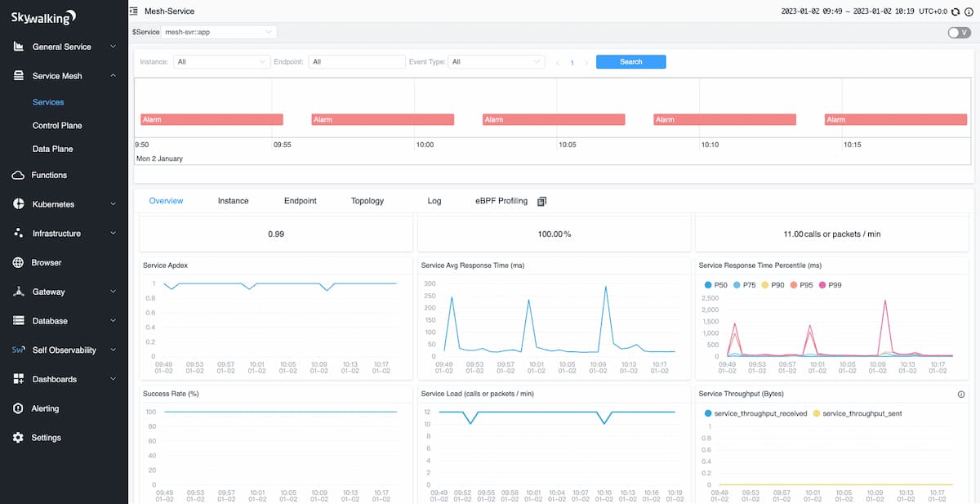Refresh the dashboard using the reload icon

coord(955,11)
